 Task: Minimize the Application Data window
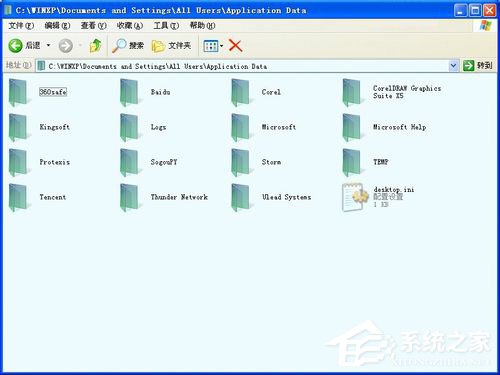point(460,10)
